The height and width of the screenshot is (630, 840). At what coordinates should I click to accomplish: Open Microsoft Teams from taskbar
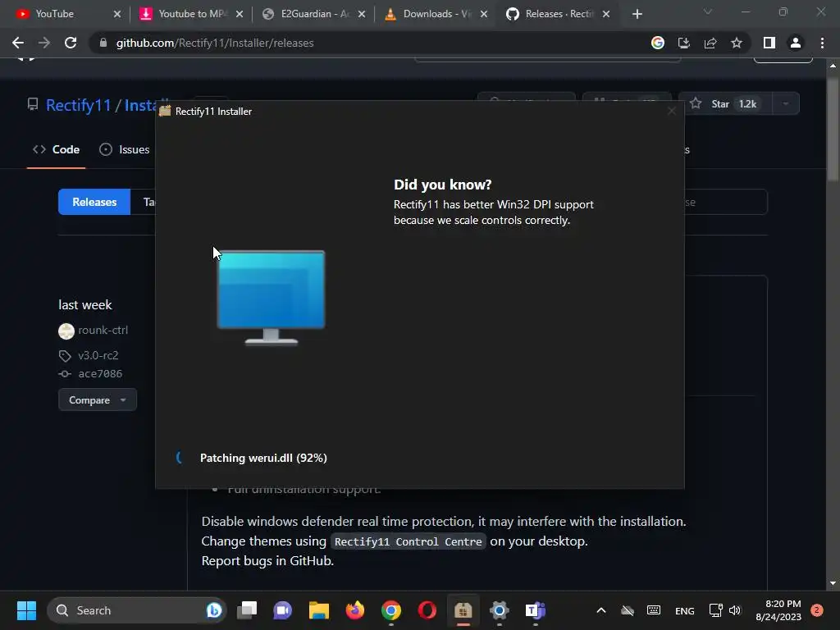535,610
